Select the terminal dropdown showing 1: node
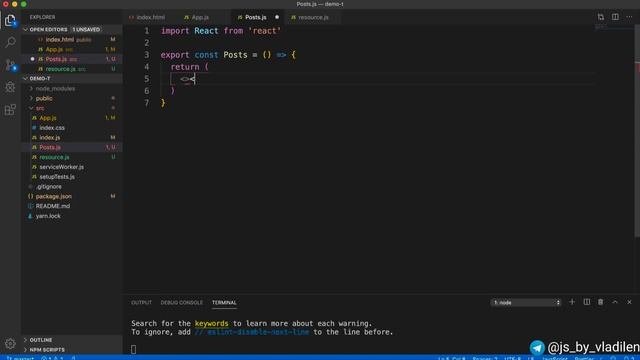Image resolution: width=640 pixels, height=360 pixels. [x=526, y=302]
